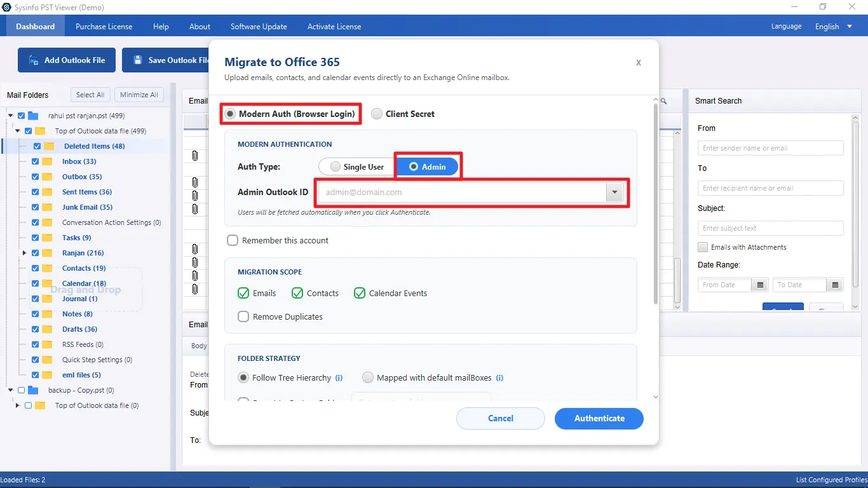
Task: Click the Notes (8) folder icon
Action: pos(47,314)
